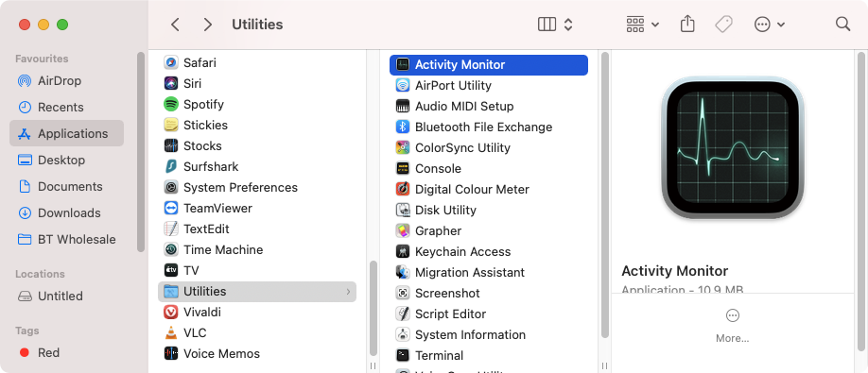Select Activity Monitor in the Utilities list
This screenshot has height=373, width=868.
pyautogui.click(x=489, y=64)
